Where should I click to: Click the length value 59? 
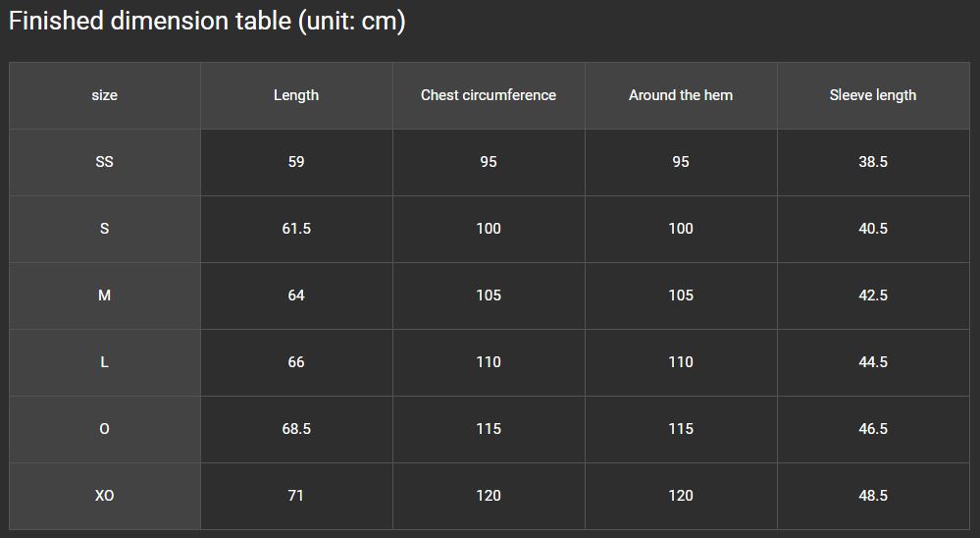(x=296, y=162)
